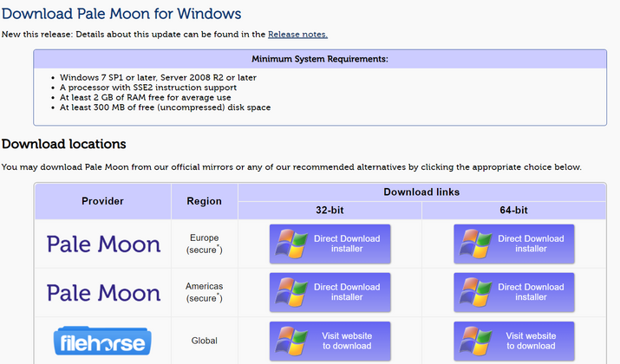This screenshot has width=620, height=364.
Task: Visit FileHorse website for 32-bit download
Action: (x=330, y=341)
